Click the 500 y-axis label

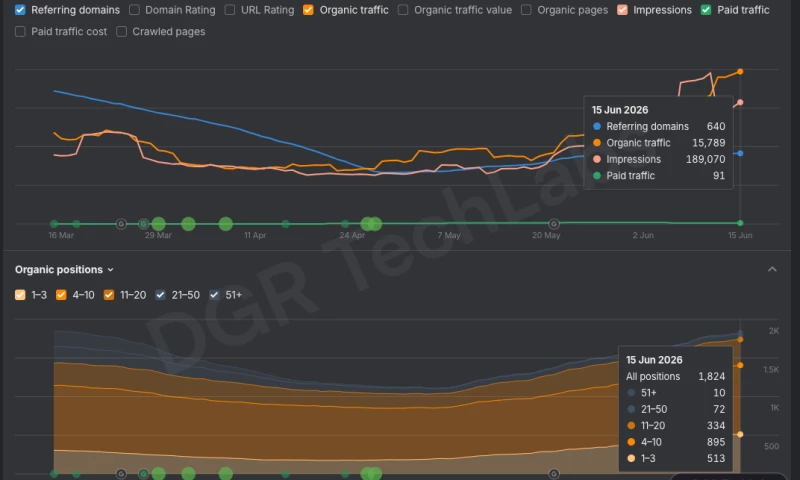(771, 446)
